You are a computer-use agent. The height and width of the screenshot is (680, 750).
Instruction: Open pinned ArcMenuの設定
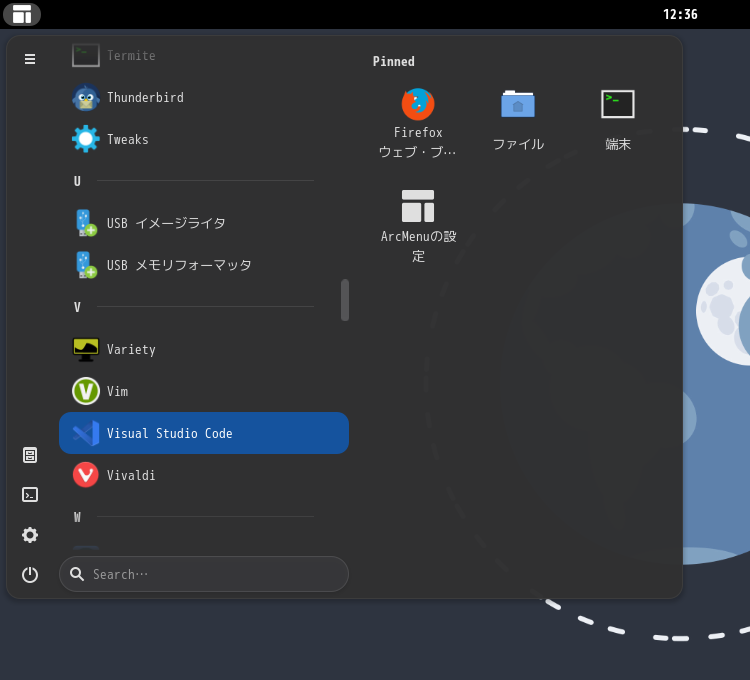(418, 226)
